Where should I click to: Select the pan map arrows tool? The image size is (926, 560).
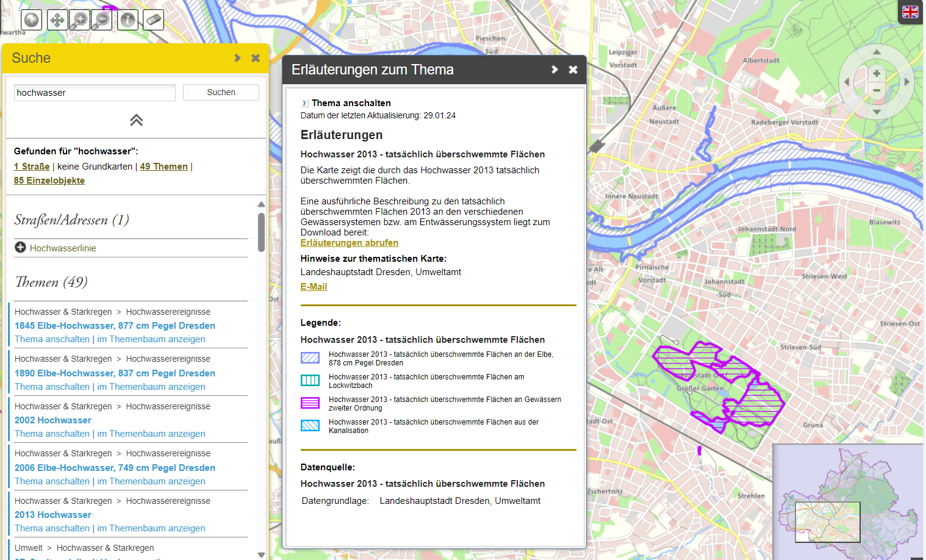pyautogui.click(x=57, y=20)
